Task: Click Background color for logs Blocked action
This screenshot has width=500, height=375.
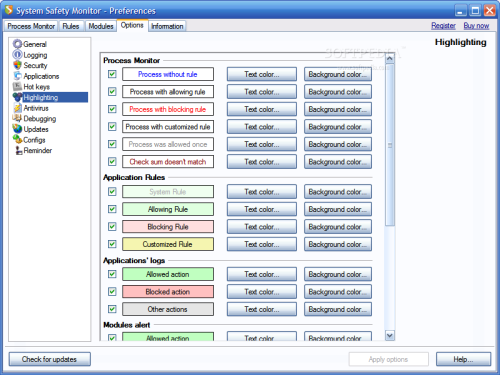Action: point(338,292)
